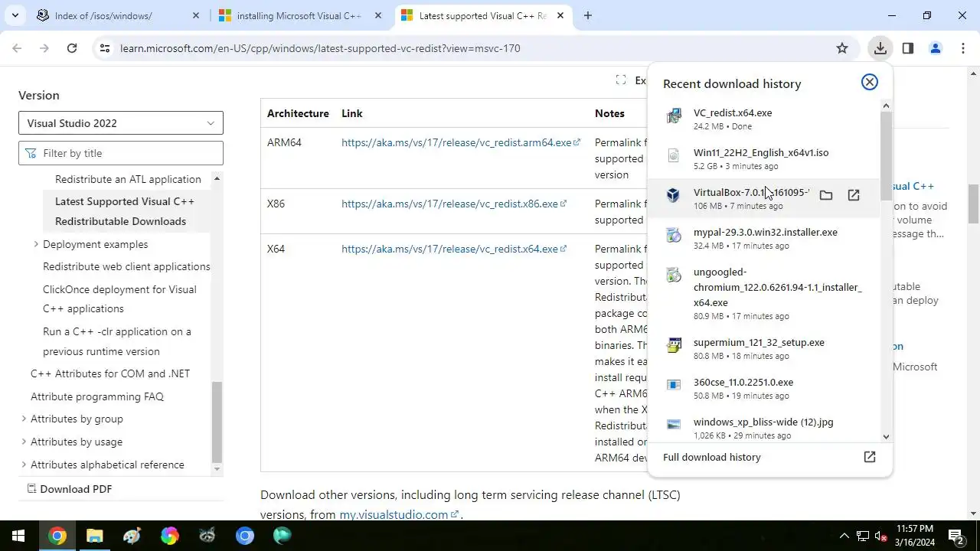Switch to installing Microsoft Visual C++ tab

tap(299, 15)
